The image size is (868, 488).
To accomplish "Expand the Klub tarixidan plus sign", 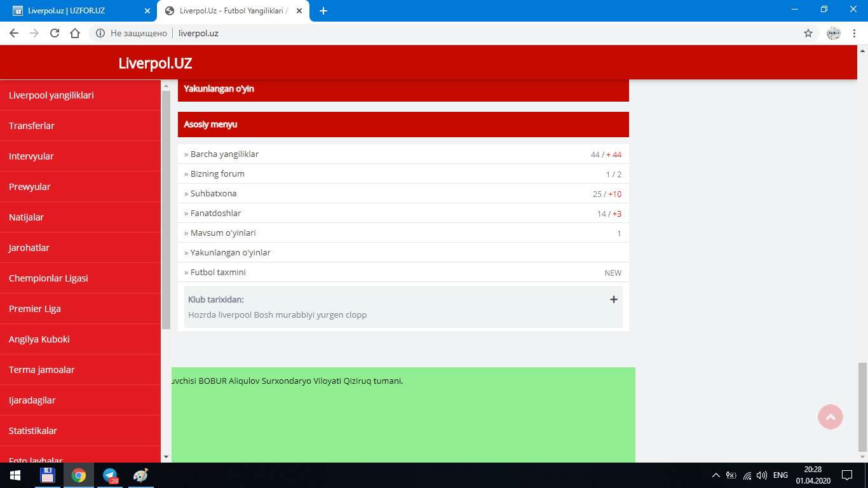I will 613,299.
